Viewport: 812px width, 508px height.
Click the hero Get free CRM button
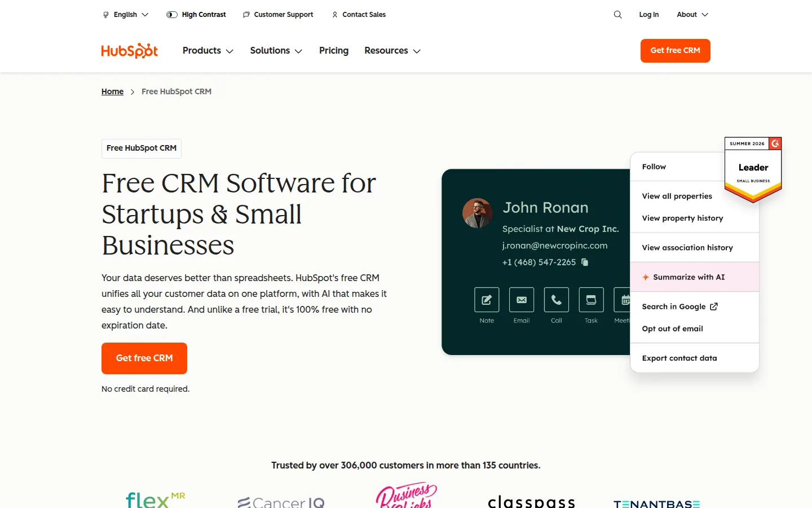point(144,358)
